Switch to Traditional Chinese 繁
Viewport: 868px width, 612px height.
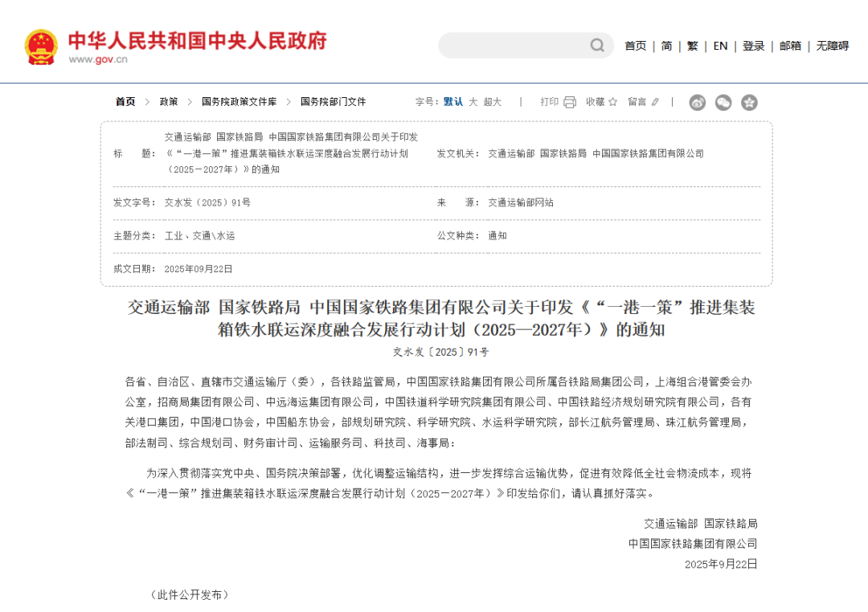pos(693,46)
